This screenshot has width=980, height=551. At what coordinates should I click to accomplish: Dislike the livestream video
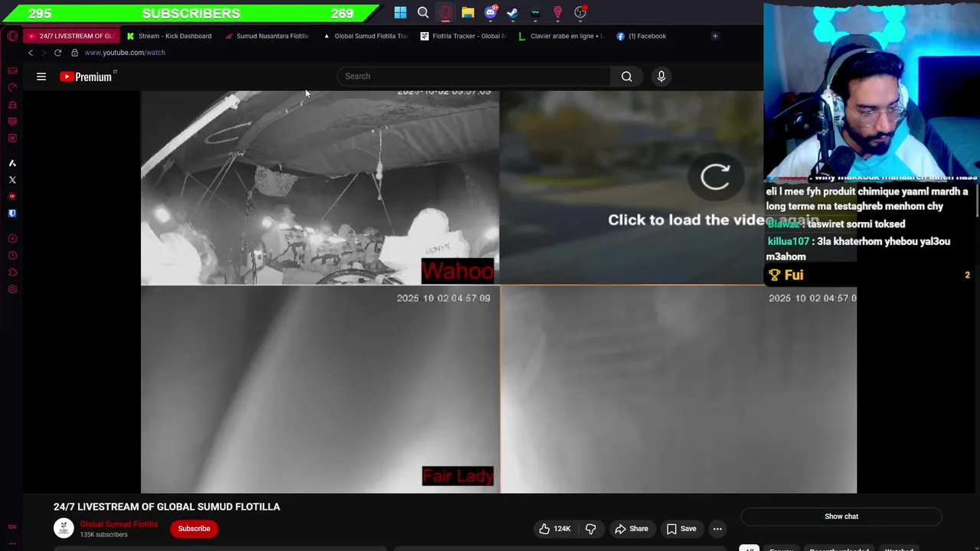[x=590, y=529]
